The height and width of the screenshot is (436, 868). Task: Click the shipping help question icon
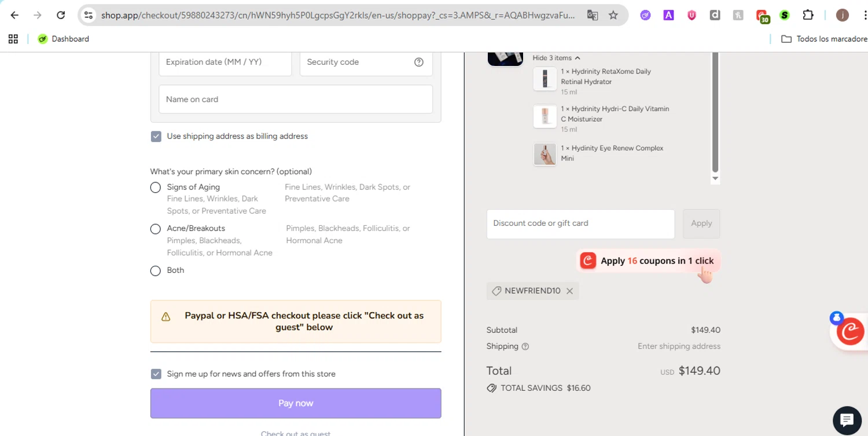coord(525,346)
